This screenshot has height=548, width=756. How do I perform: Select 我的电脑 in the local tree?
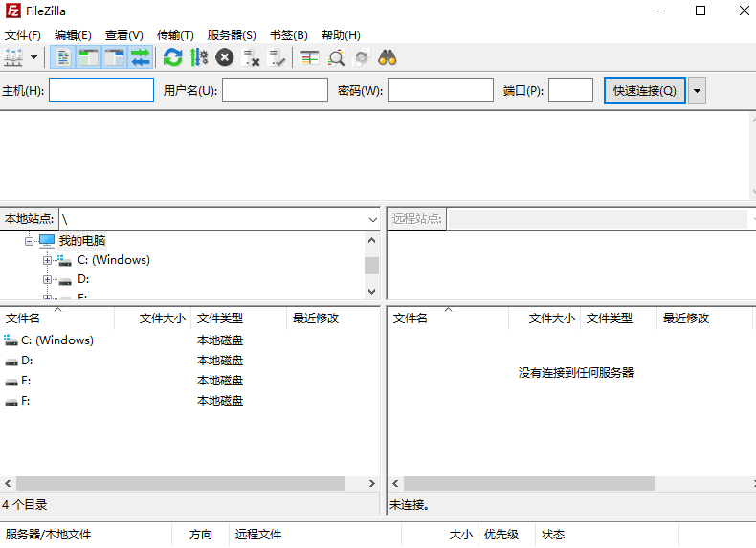tap(82, 240)
